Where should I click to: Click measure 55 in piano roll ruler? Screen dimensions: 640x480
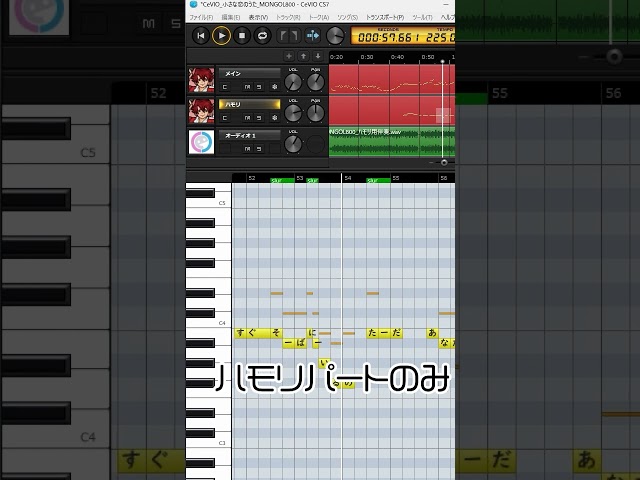click(x=396, y=178)
